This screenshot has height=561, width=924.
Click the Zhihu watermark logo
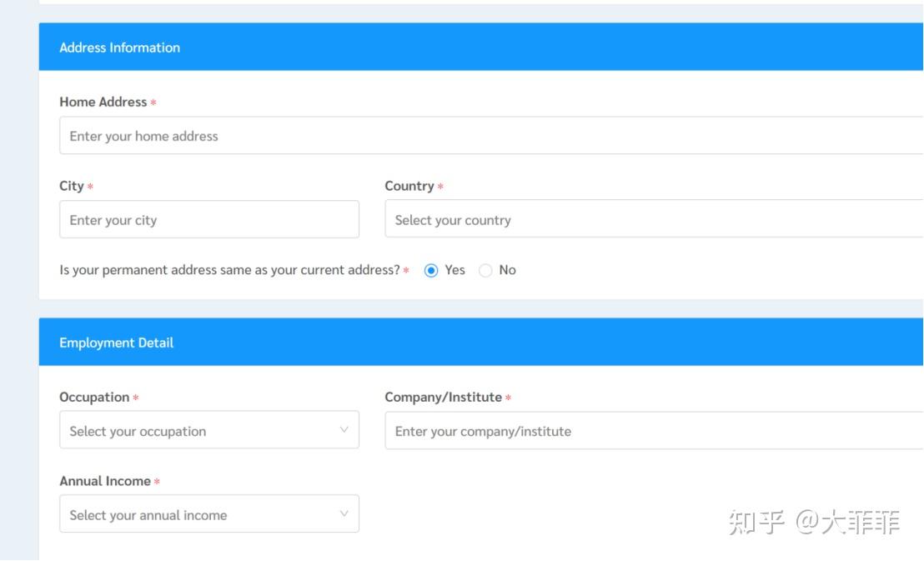(757, 523)
